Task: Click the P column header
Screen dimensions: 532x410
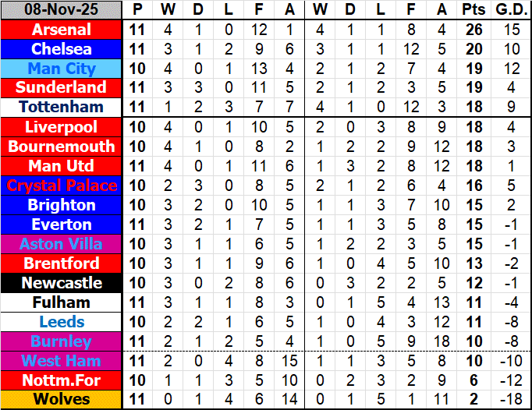Action: click(x=138, y=10)
